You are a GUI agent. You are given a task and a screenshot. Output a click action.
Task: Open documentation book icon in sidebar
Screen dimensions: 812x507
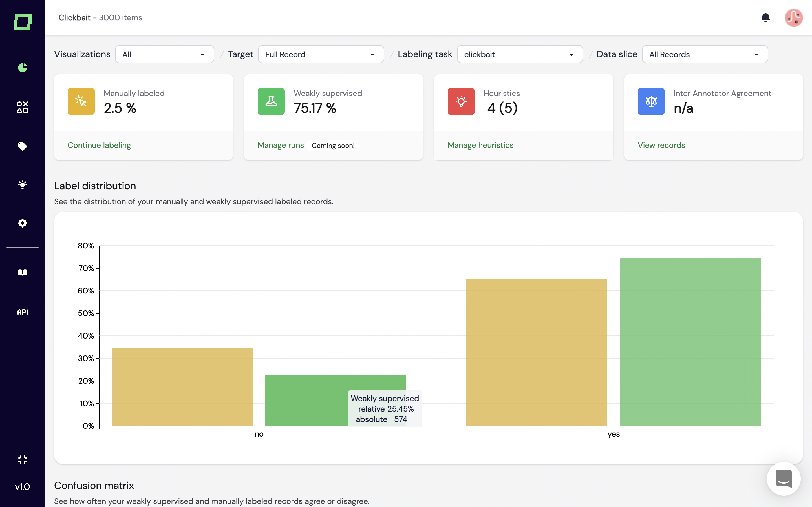coord(23,272)
